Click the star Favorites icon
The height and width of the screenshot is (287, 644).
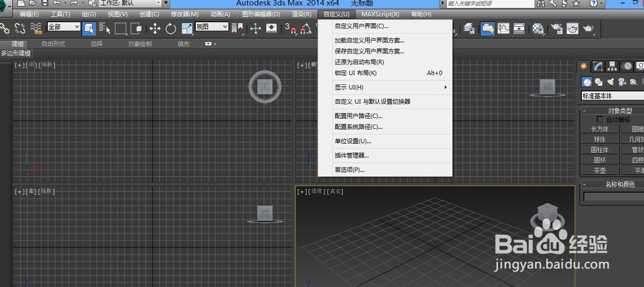pyautogui.click(x=576, y=3)
